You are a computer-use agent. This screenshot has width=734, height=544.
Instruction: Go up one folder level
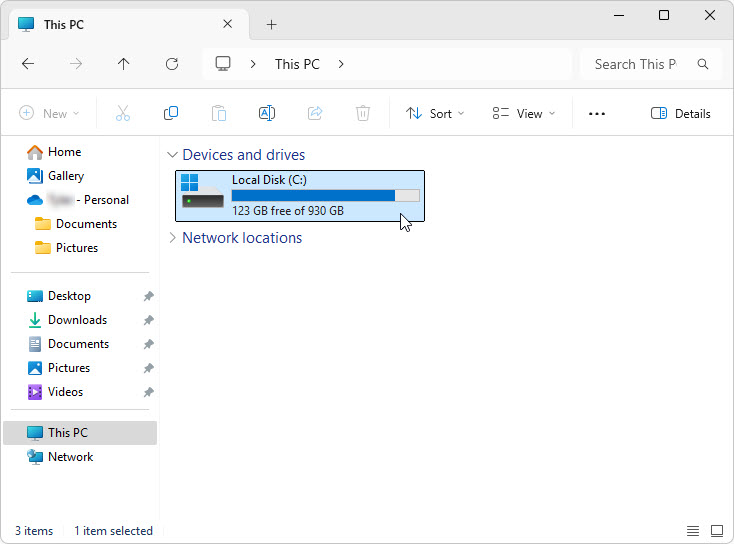coord(124,64)
